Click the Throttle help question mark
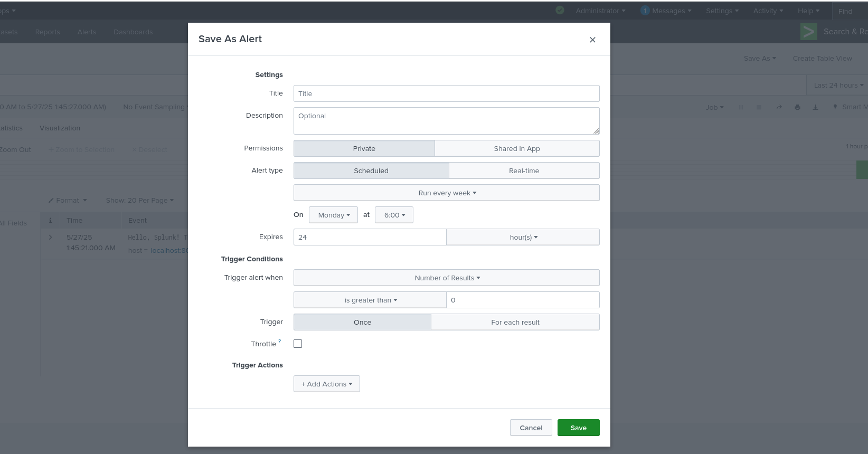Viewport: 868px width, 454px height. 280,342
